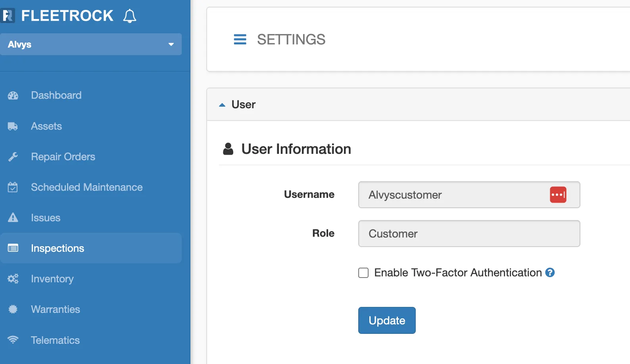Screen dimensions: 630x364
Task: Click the Scheduled Maintenance calendar icon
Action: [x=13, y=187]
